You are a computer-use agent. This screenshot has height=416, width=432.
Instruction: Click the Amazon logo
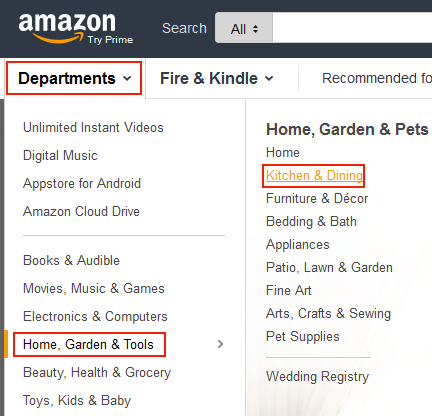point(67,28)
